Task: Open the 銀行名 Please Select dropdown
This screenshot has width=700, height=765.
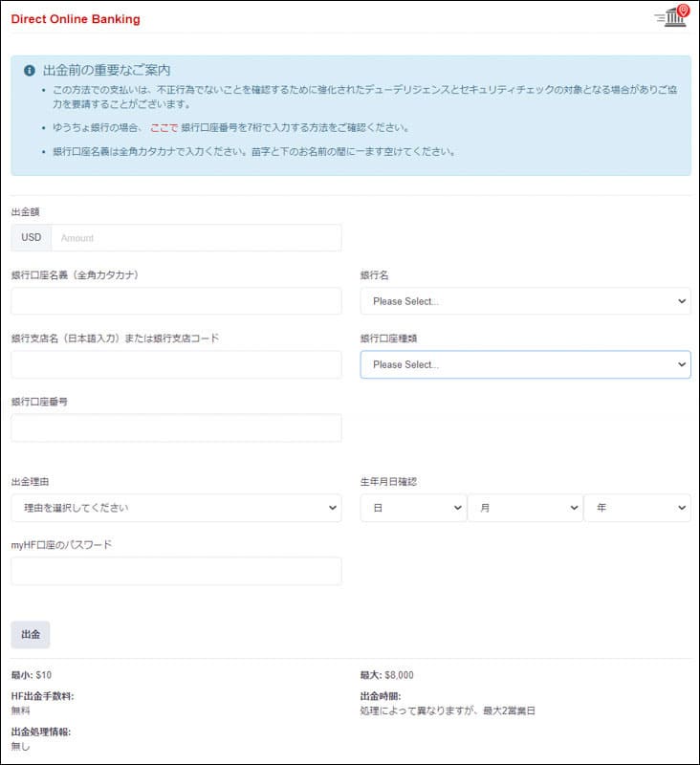Action: 525,301
